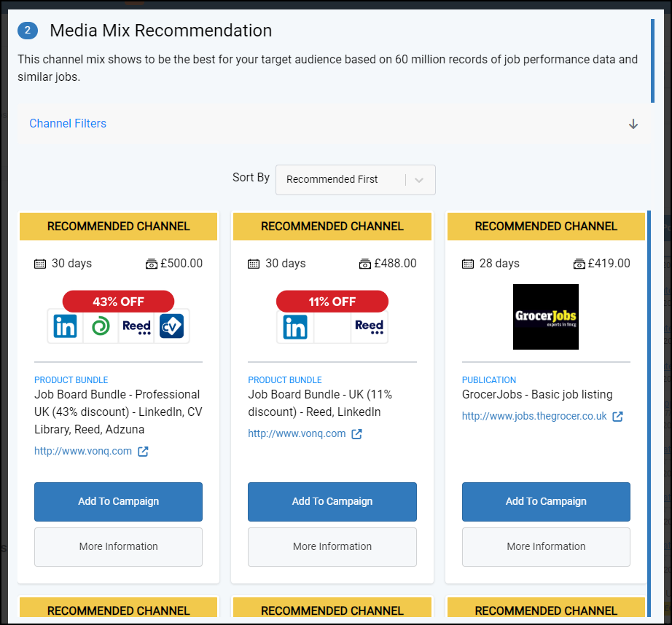Open More Information for GrocerJobs listing
672x625 pixels.
coord(546,546)
